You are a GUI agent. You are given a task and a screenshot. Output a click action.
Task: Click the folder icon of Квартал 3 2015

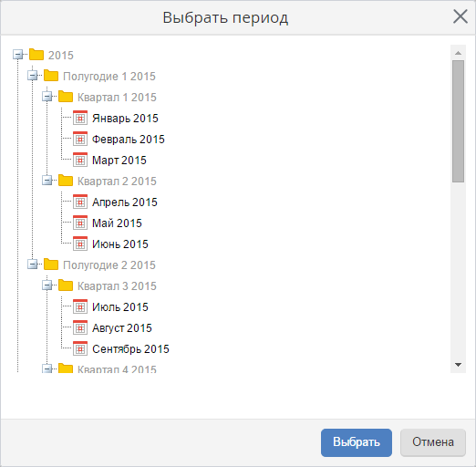pos(66,285)
